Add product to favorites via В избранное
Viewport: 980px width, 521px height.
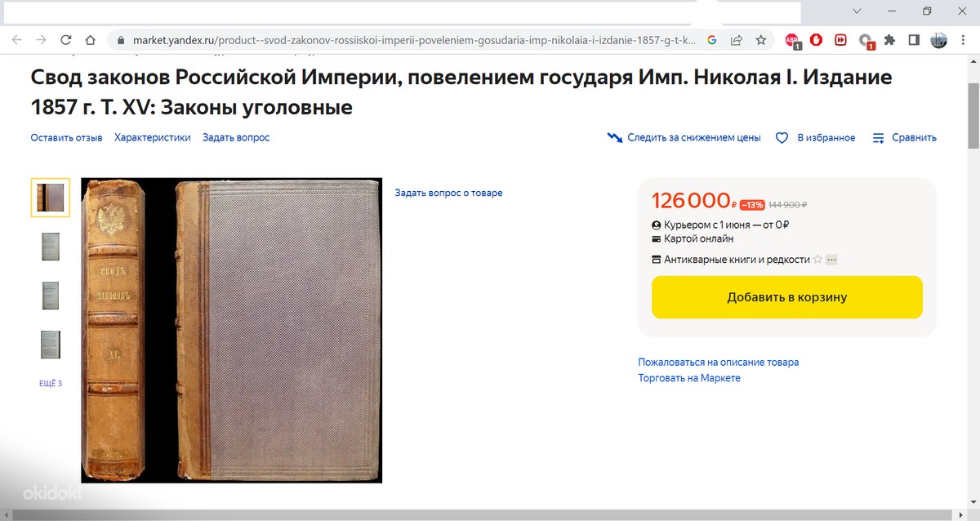click(815, 138)
